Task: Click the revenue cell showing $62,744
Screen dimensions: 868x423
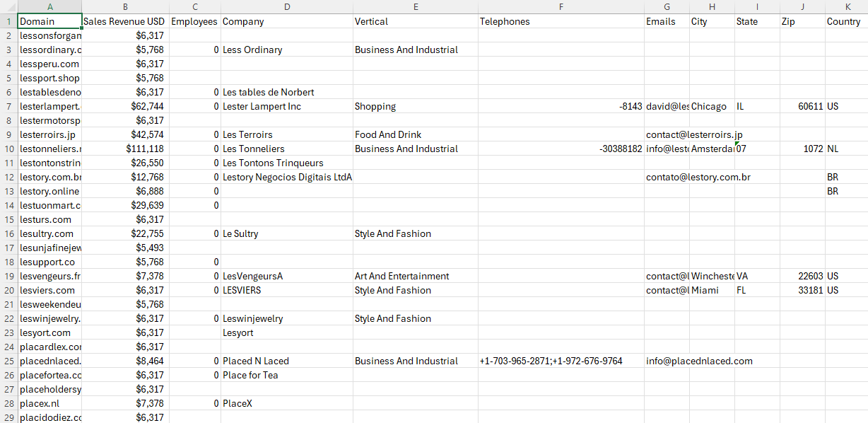Action: pos(125,106)
